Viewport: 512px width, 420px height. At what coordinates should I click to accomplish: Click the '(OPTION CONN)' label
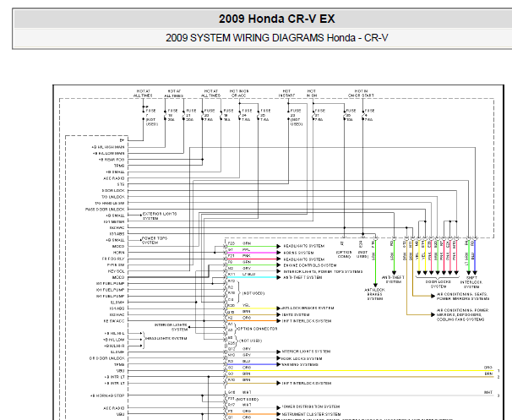[x=344, y=254]
